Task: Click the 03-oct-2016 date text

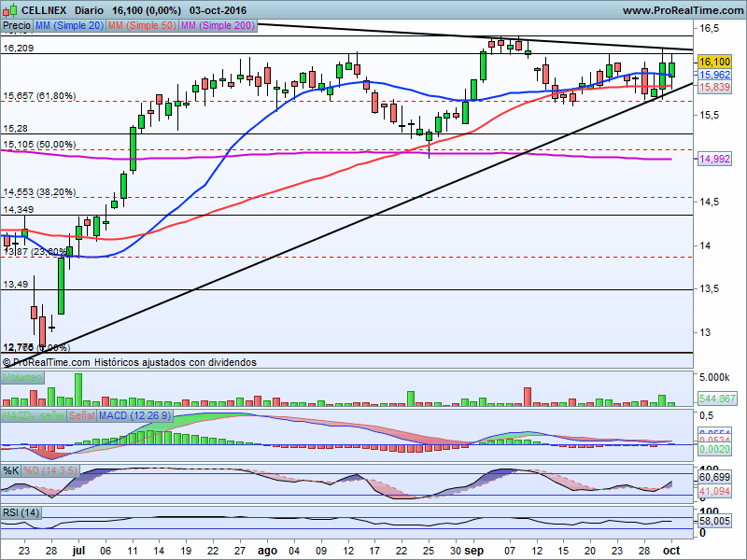Action: click(218, 10)
